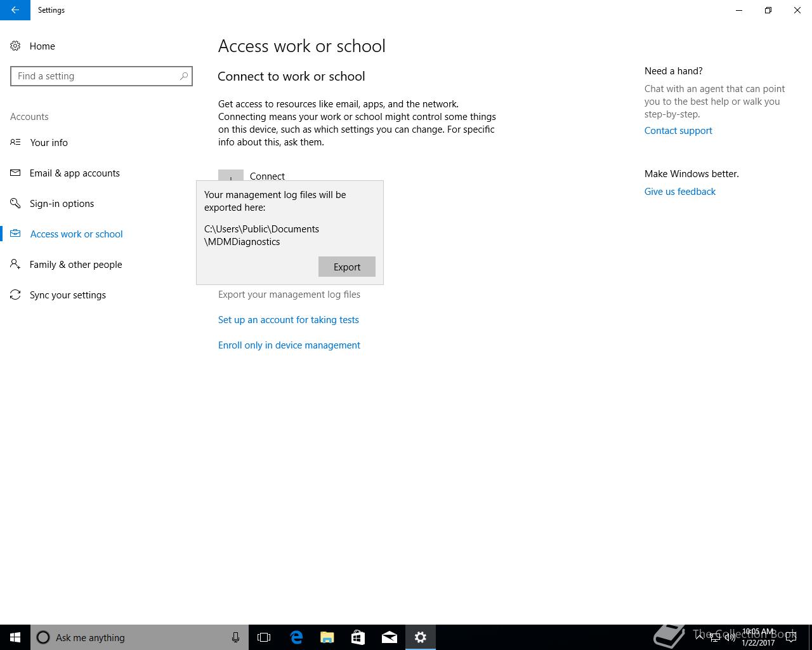Open Set up an account for taking tests
This screenshot has height=650, width=812.
click(x=289, y=320)
